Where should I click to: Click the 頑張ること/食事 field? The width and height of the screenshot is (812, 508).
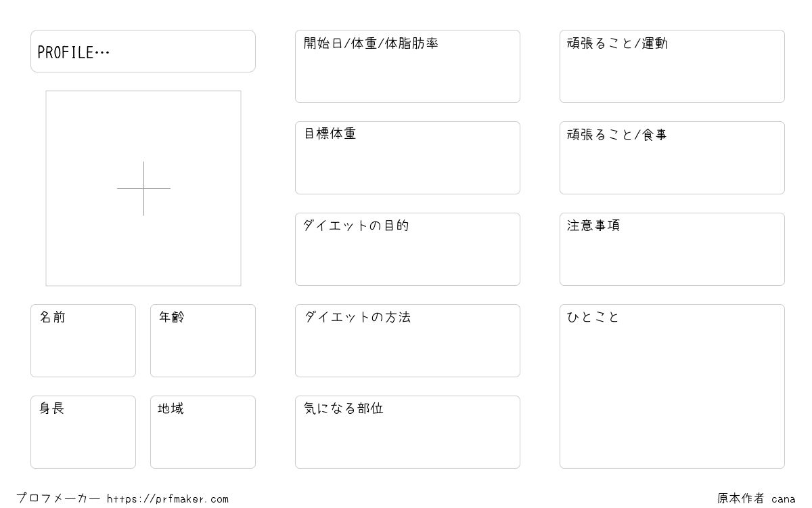point(672,158)
